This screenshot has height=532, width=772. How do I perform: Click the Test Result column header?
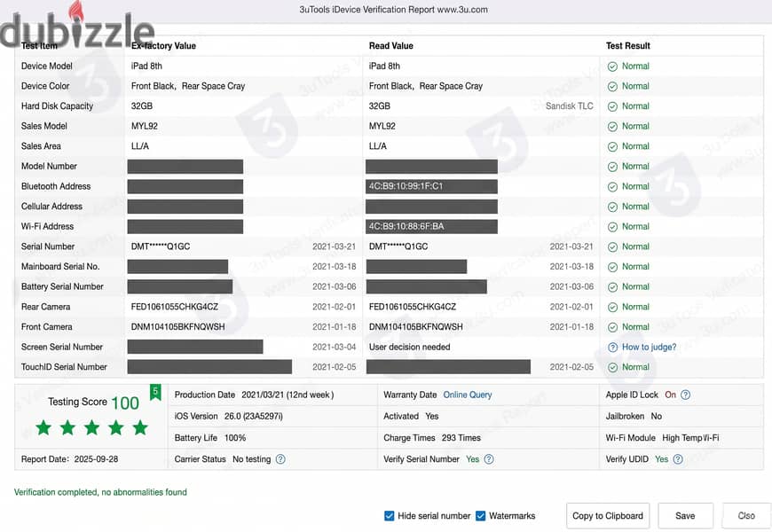627,46
